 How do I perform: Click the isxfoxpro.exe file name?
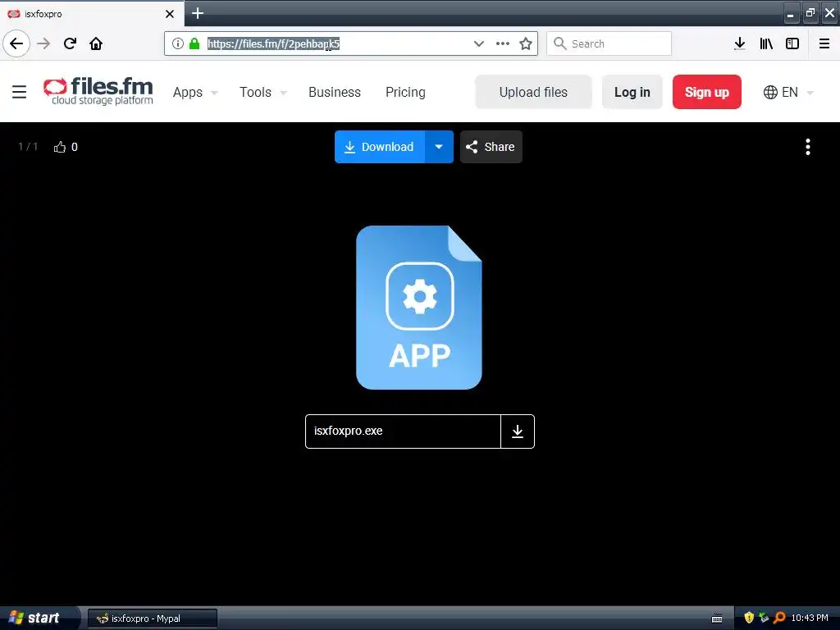pos(348,431)
